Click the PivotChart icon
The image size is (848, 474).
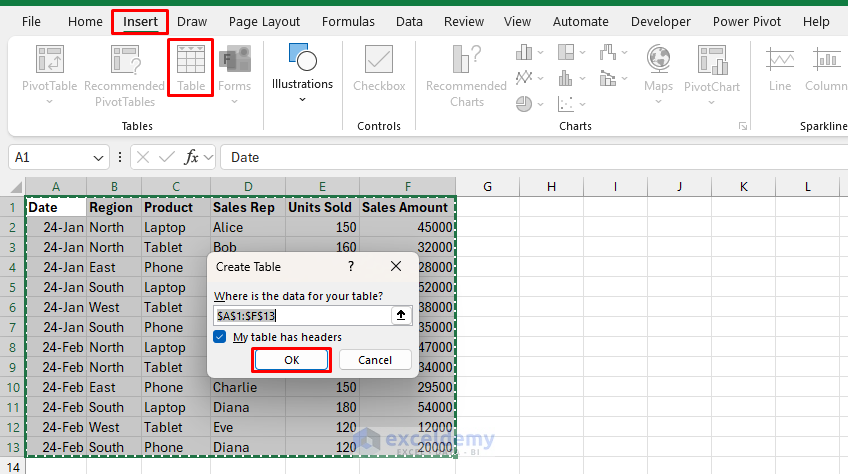pos(712,60)
